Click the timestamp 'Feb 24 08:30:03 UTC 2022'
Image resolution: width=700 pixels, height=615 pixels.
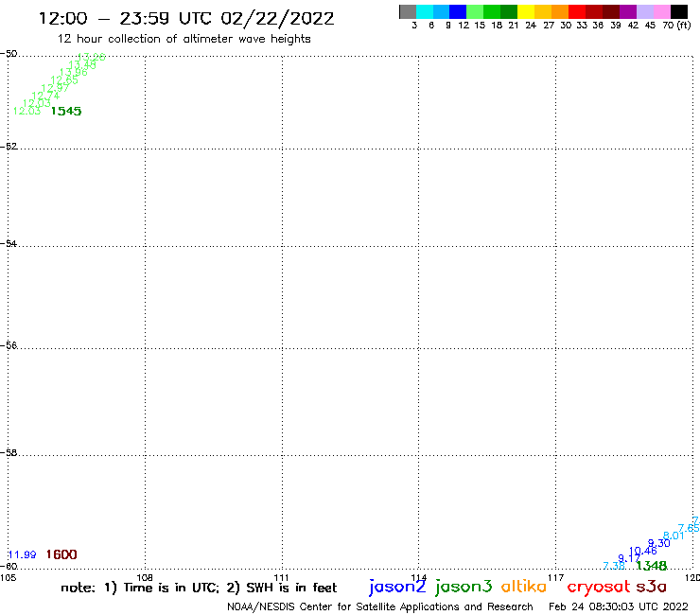click(x=619, y=606)
